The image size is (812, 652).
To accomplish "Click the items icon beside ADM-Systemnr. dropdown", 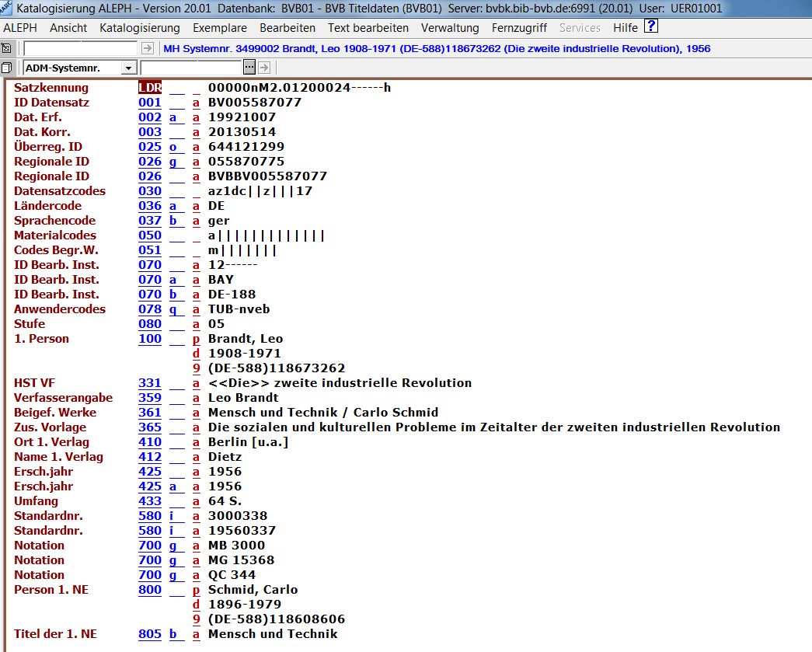I will click(7, 68).
